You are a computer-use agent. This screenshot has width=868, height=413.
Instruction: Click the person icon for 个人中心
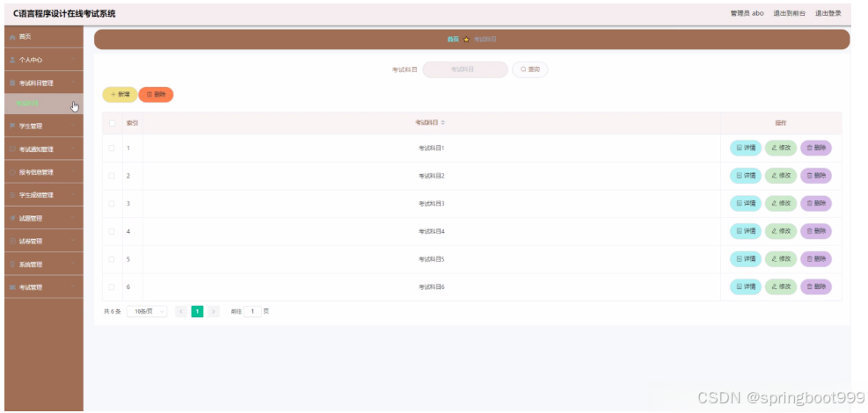click(12, 60)
